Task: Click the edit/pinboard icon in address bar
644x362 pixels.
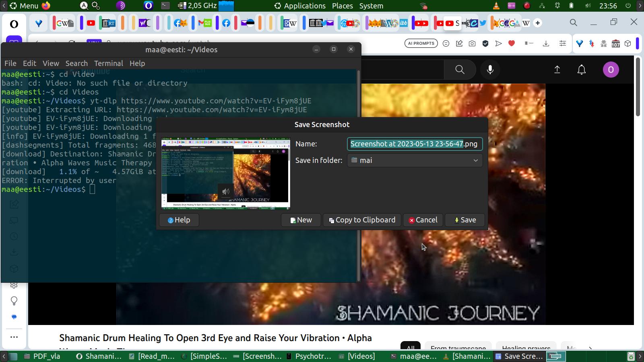Action: [x=459, y=43]
